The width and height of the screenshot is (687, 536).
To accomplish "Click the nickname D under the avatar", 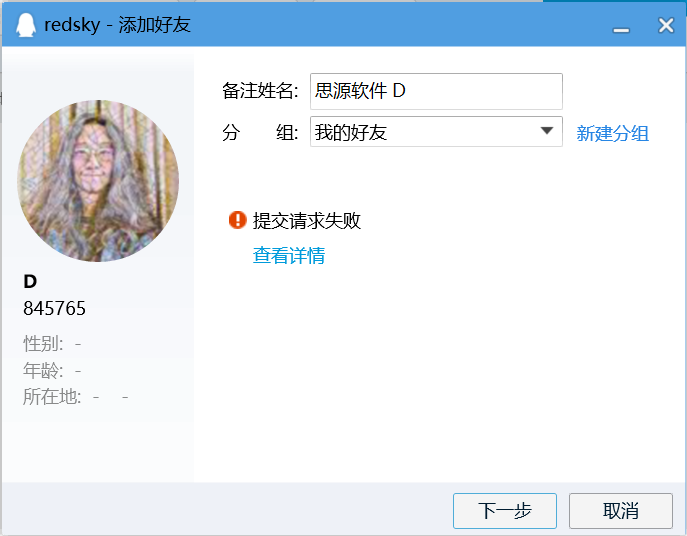I will [30, 282].
